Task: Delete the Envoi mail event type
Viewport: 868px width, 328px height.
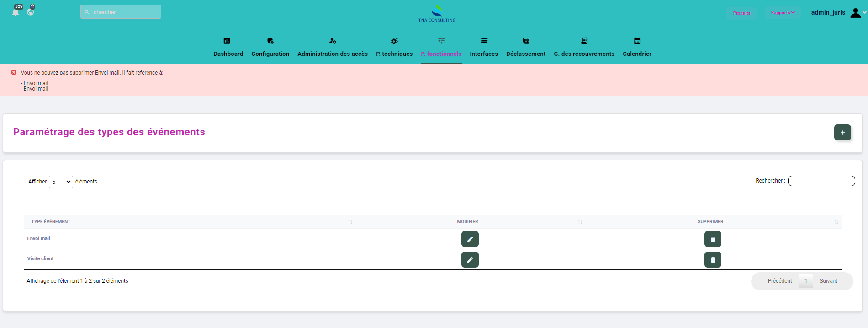Action: (712, 239)
